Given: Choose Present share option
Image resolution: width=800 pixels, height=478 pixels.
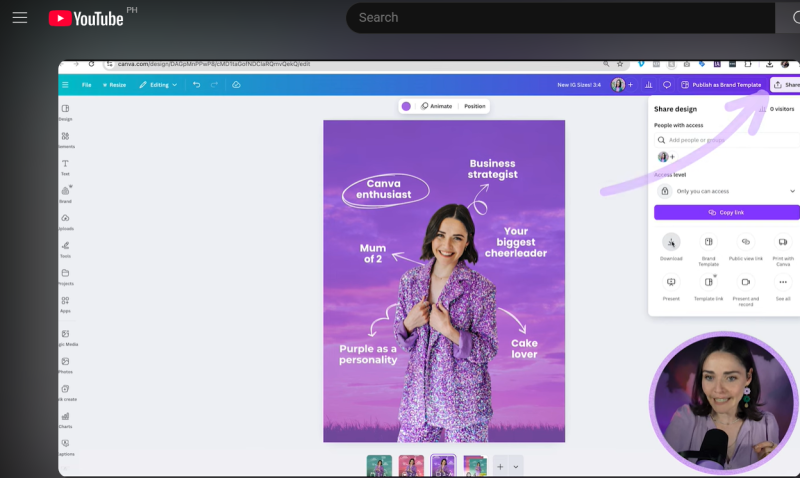Looking at the screenshot, I should pos(671,288).
